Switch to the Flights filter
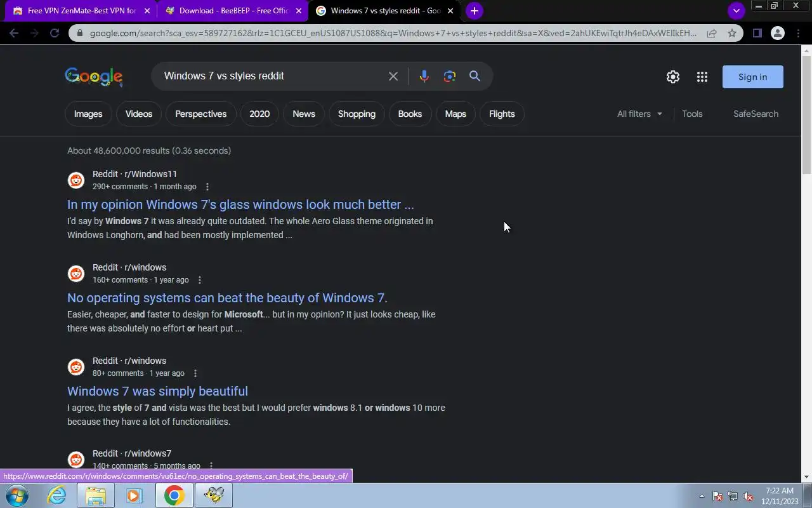Image resolution: width=812 pixels, height=508 pixels. tap(502, 114)
